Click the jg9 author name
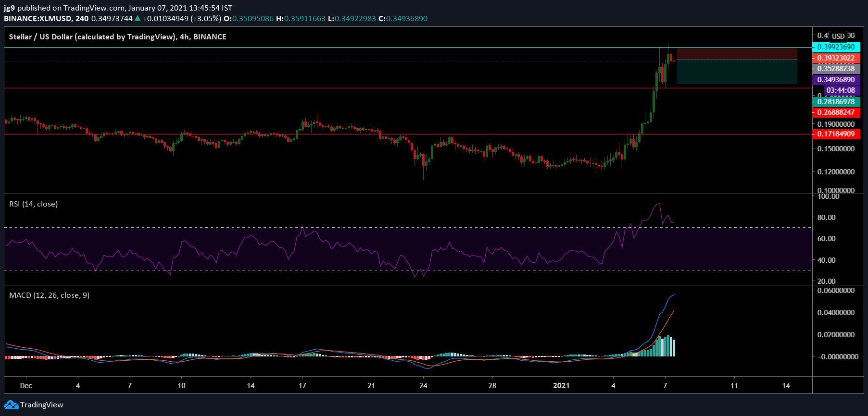The image size is (868, 416). click(x=9, y=8)
